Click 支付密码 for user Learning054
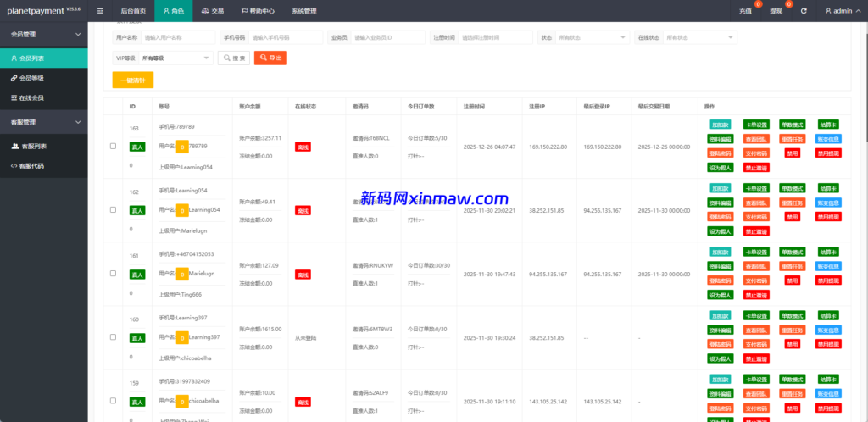 [755, 217]
